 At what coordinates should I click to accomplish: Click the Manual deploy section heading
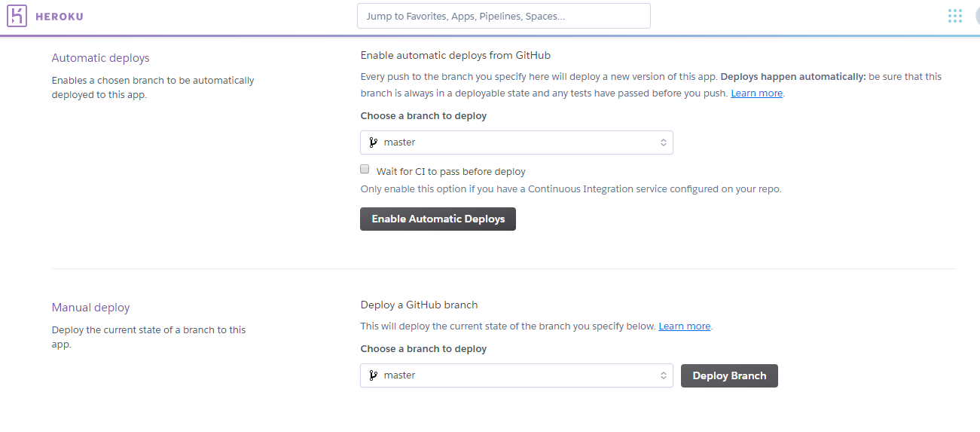coord(90,308)
